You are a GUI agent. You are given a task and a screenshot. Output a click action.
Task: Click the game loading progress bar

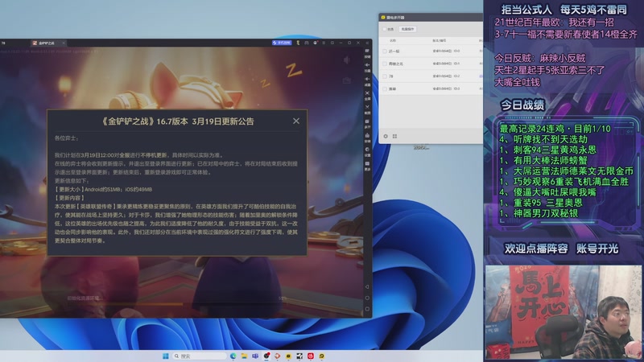tap(176, 304)
